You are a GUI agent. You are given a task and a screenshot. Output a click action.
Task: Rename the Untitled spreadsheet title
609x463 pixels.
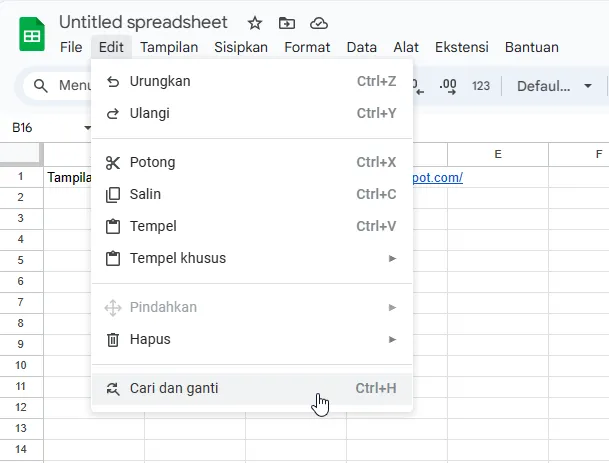(x=143, y=22)
